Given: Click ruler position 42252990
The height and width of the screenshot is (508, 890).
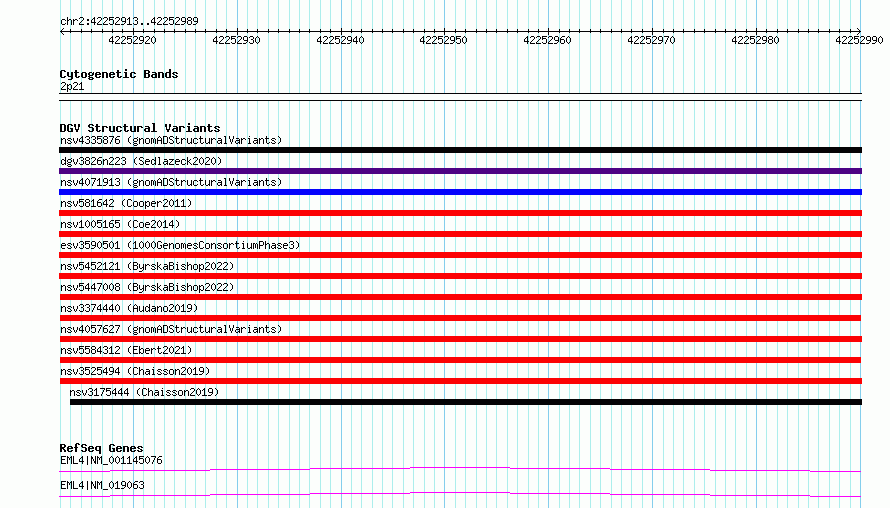Looking at the screenshot, I should click(x=859, y=40).
